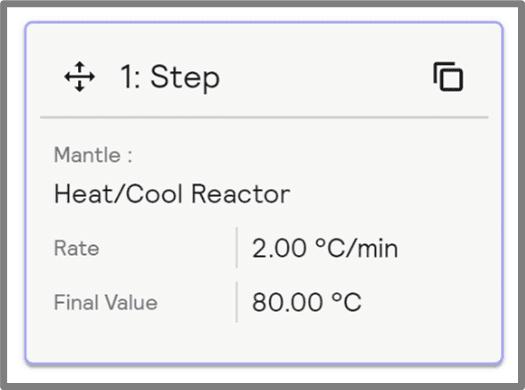Screen dimensions: 525x390
Task: Click the vertical separator beside Final Value
Action: 237,302
